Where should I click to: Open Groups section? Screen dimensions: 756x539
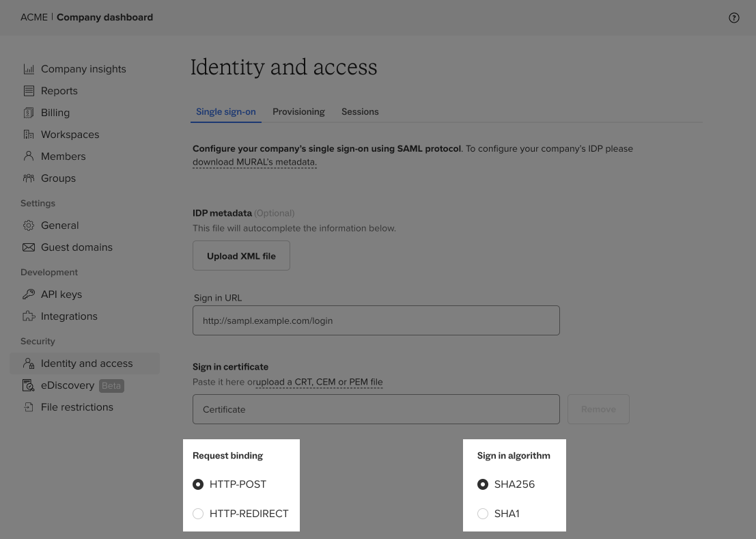[x=58, y=178]
